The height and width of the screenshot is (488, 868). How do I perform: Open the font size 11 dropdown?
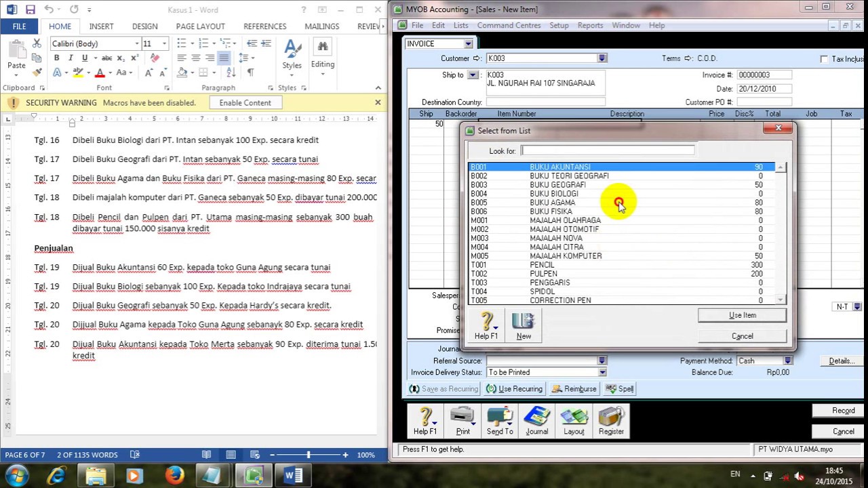[164, 43]
